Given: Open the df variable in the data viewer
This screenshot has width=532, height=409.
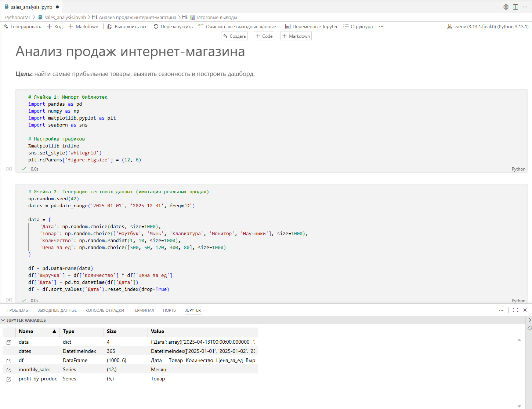Looking at the screenshot, I should (9, 361).
